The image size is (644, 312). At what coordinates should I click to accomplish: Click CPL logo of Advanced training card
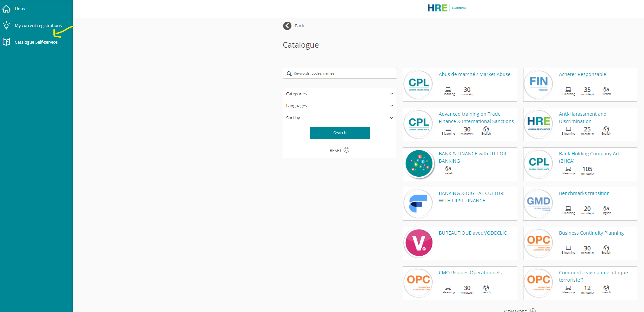pos(419,124)
